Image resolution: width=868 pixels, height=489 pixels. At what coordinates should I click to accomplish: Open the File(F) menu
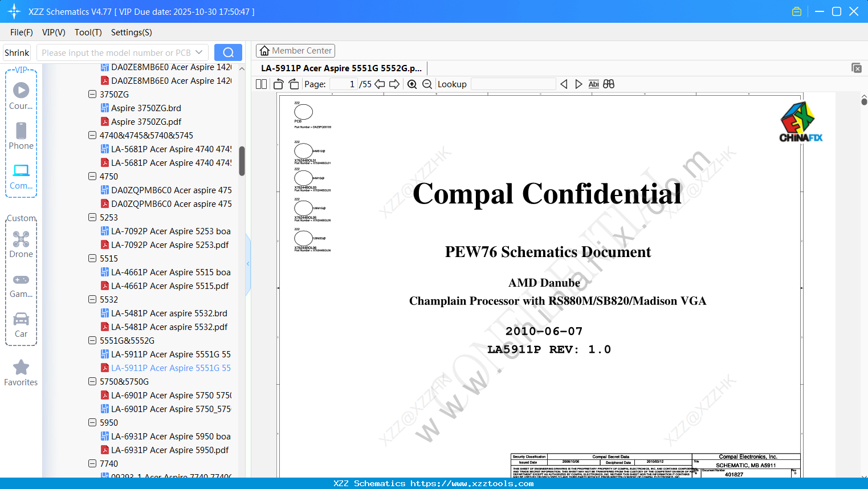pyautogui.click(x=22, y=32)
